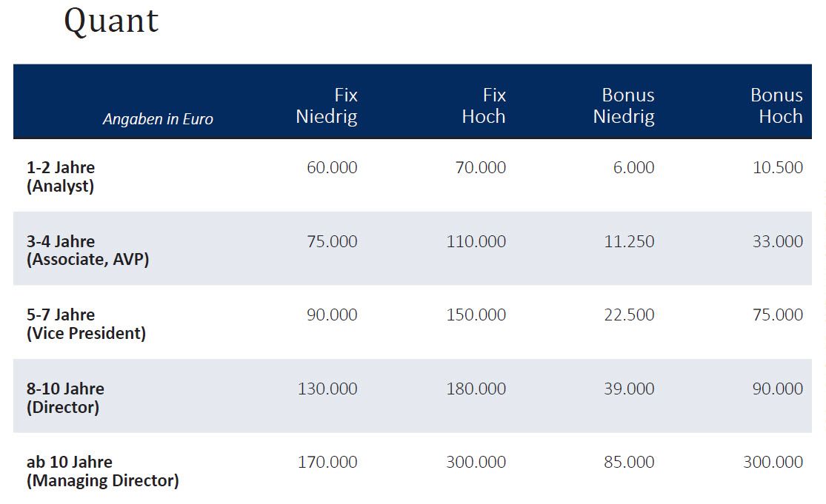Click the Angaben in Euro label
826x504 pixels.
coord(158,119)
